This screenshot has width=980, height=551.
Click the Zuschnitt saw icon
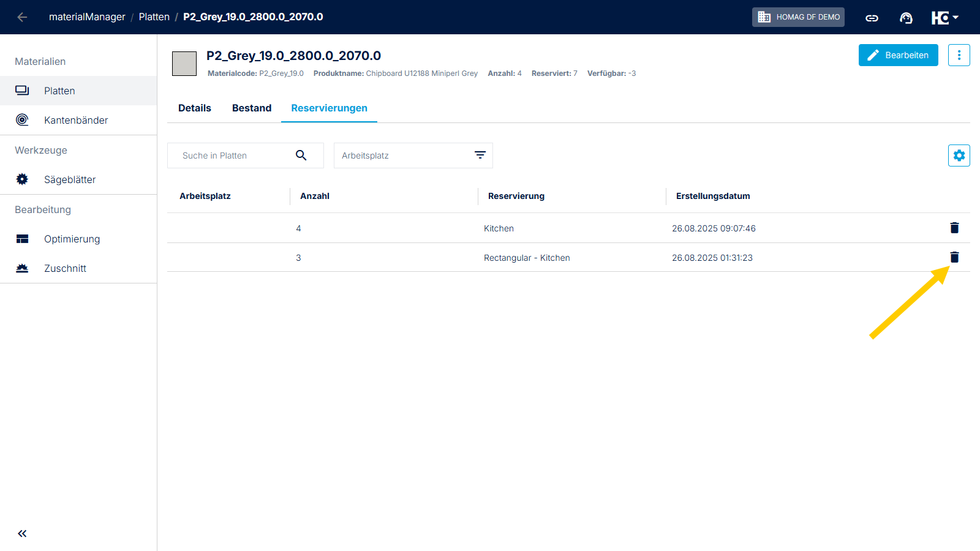point(22,268)
